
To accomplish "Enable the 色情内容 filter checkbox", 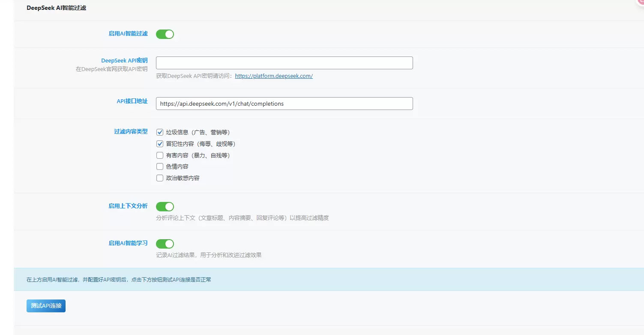I will tap(160, 166).
